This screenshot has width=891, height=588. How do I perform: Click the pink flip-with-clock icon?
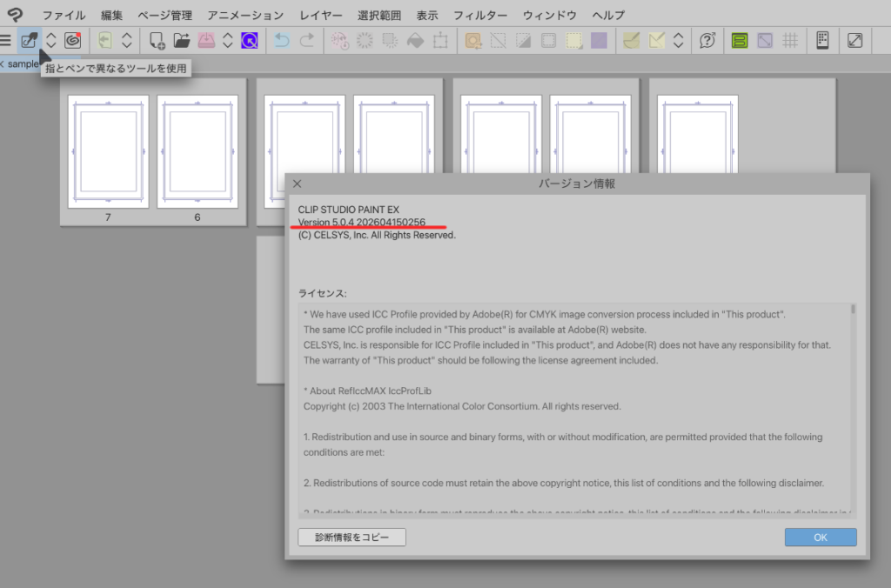(340, 40)
